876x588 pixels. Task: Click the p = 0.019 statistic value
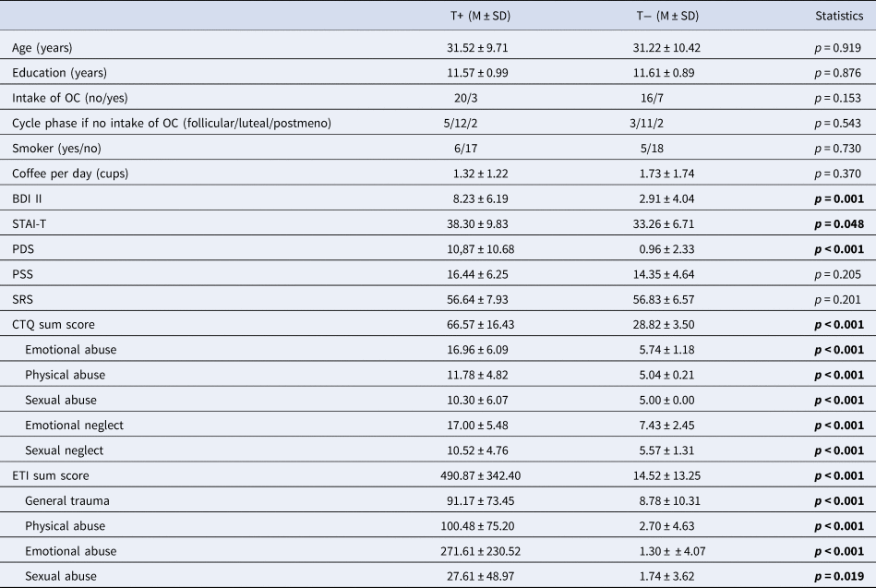[x=837, y=575]
